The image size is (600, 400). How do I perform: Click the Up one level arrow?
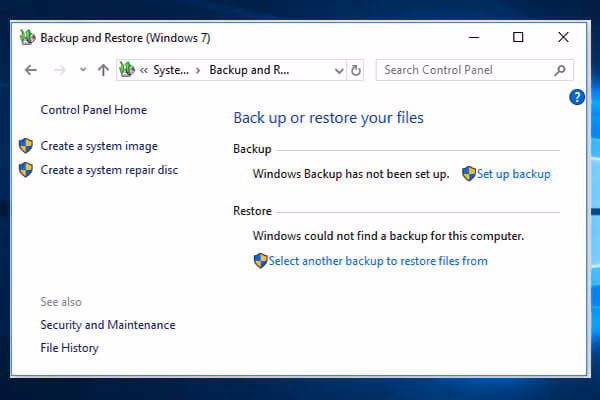click(x=103, y=70)
